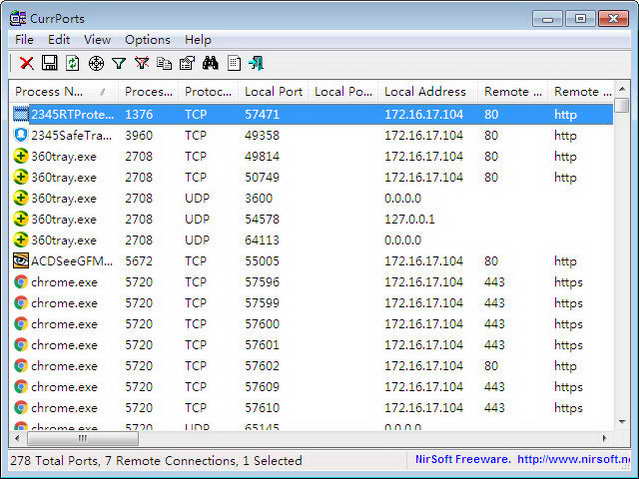Open the Edit menu

[x=59, y=40]
